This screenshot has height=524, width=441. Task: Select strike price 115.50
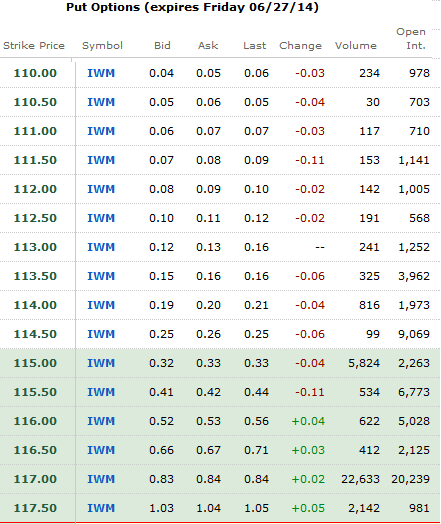point(35,392)
